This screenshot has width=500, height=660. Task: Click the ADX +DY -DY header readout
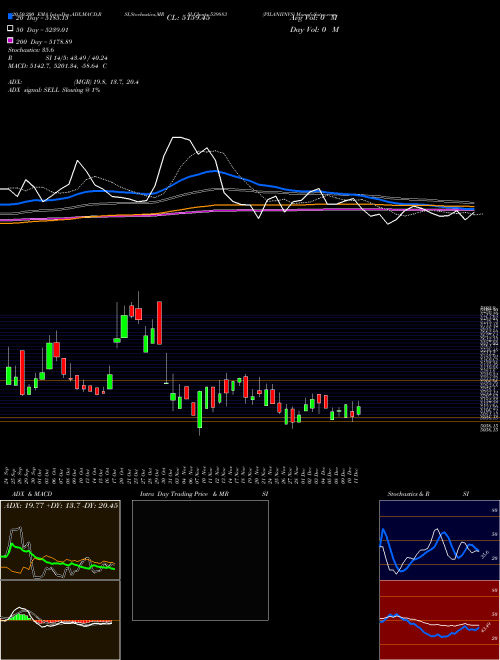[61, 505]
